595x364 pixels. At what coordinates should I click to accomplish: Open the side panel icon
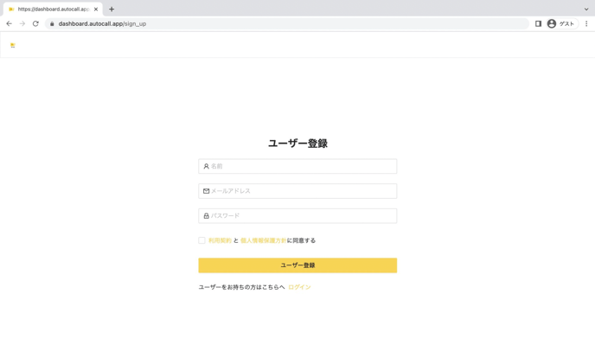(538, 23)
